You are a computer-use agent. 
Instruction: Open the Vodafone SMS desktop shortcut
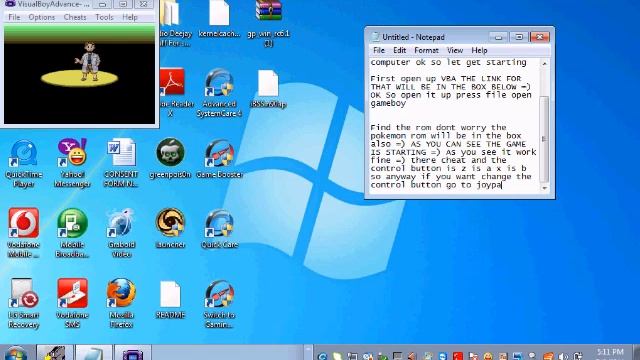tap(72, 304)
